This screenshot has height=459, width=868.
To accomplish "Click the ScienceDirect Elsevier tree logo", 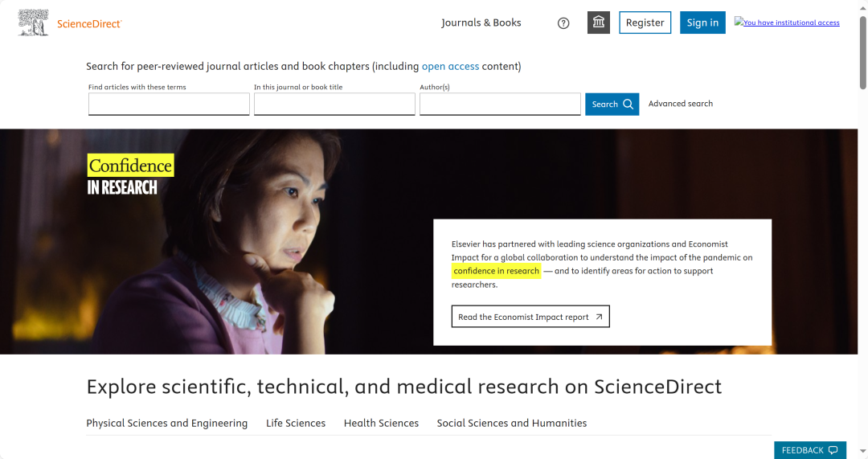I will (33, 23).
